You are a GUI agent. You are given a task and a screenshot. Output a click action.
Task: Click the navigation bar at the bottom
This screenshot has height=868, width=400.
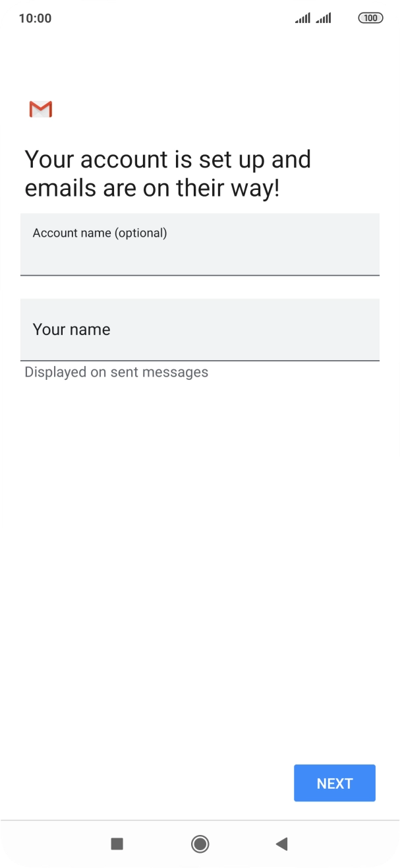click(200, 844)
